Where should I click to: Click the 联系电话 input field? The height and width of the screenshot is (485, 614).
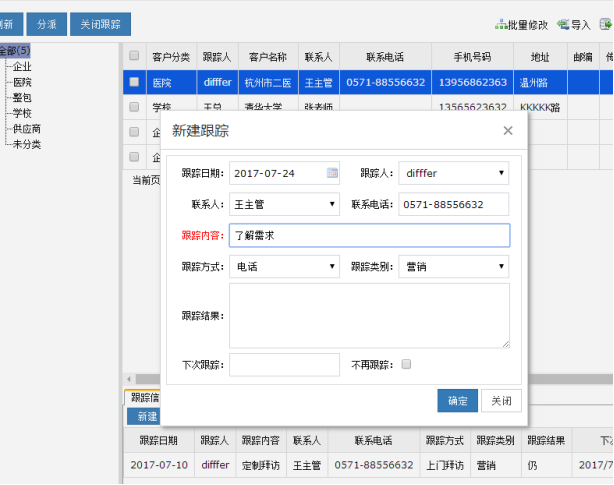click(453, 204)
